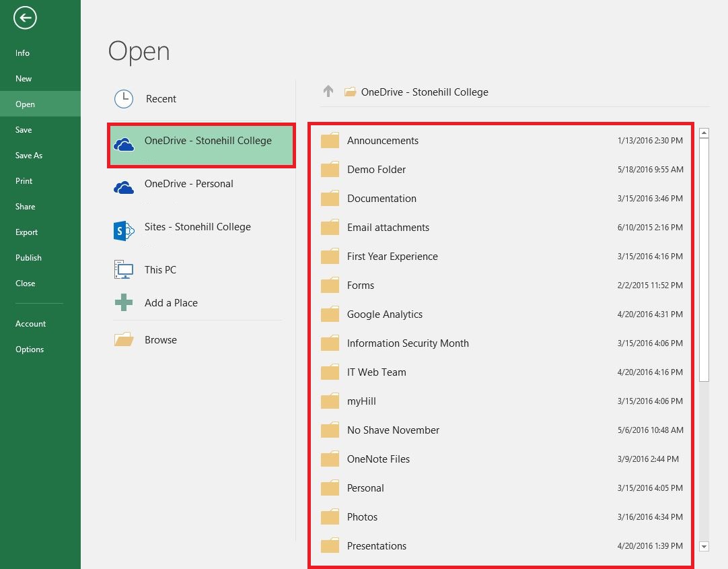The image size is (728, 569).
Task: Click the Forms date 2/2/2015 11:52 PM
Action: click(650, 286)
